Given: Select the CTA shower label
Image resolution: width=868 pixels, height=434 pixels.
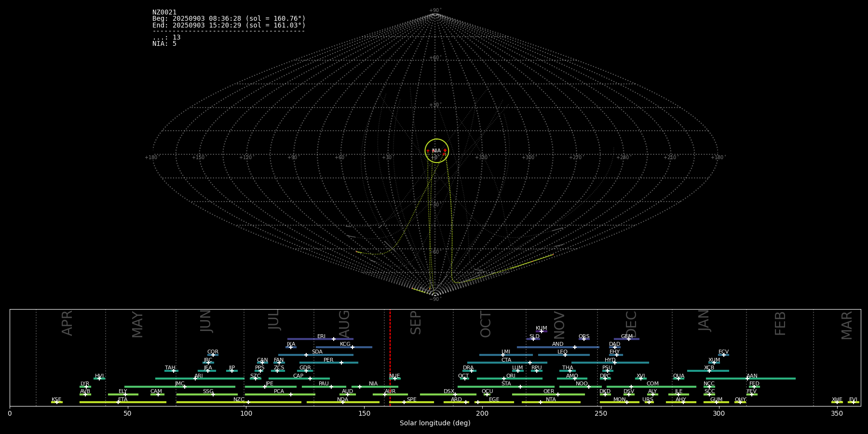Looking at the screenshot, I should [x=506, y=360].
